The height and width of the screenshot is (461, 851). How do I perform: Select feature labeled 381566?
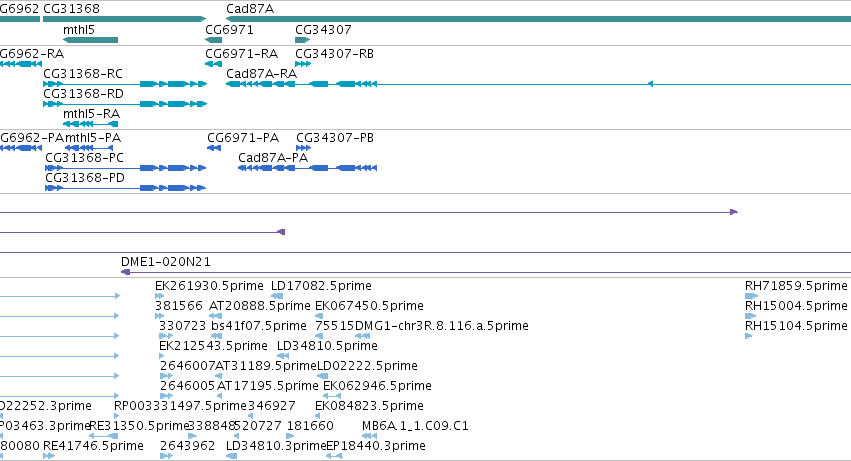(x=179, y=306)
